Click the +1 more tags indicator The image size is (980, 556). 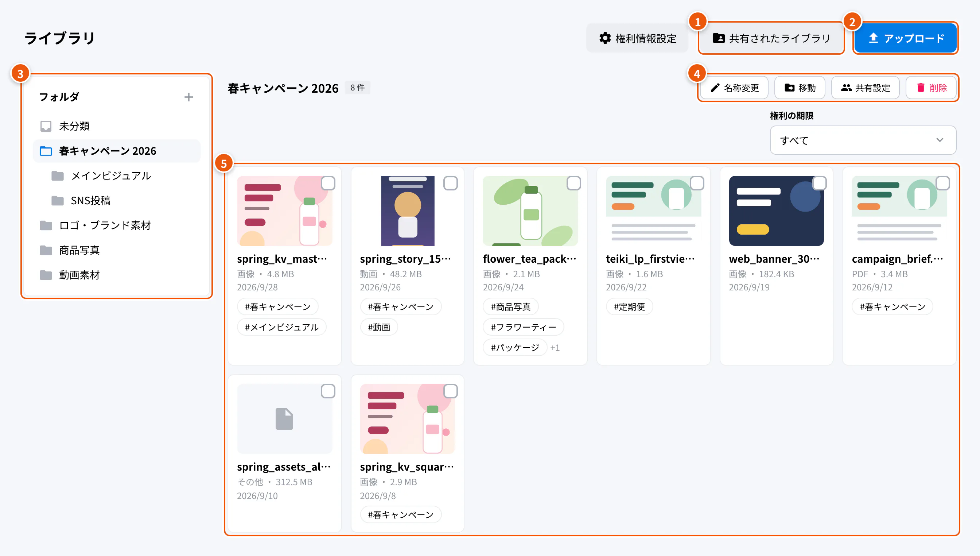[555, 348]
